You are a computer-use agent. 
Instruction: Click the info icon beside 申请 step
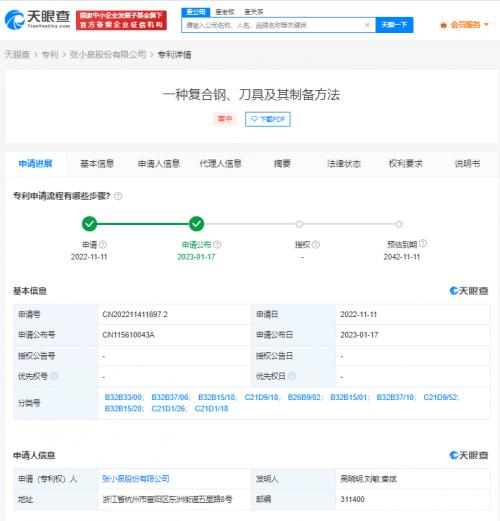pos(103,245)
